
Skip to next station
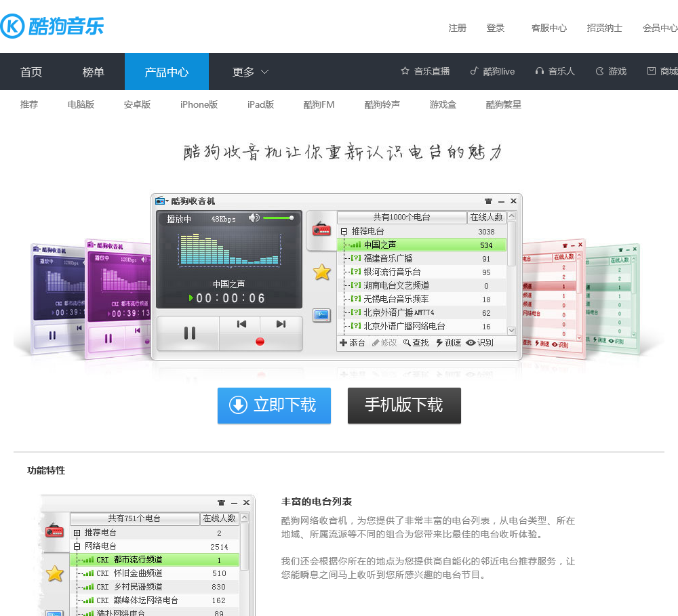[281, 324]
